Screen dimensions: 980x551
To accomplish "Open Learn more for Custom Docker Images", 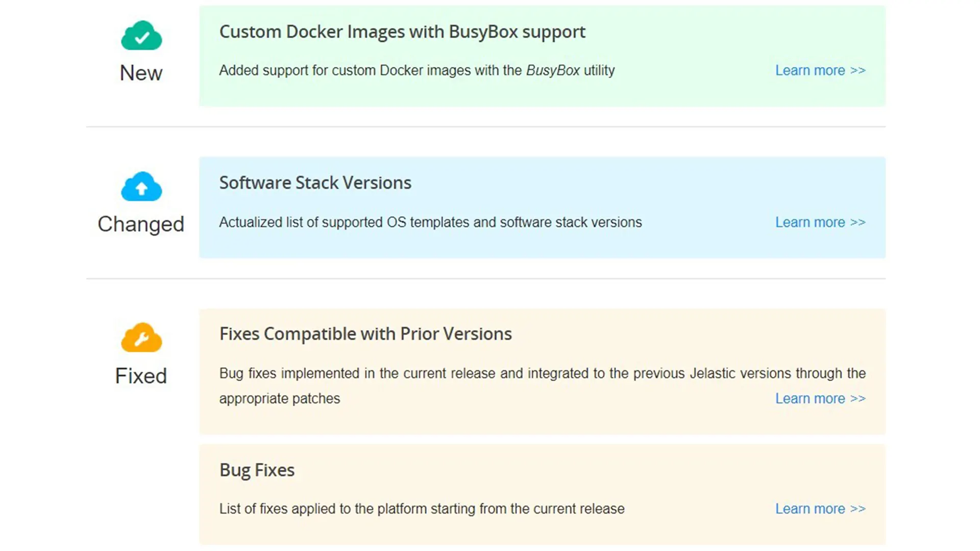I will click(820, 70).
